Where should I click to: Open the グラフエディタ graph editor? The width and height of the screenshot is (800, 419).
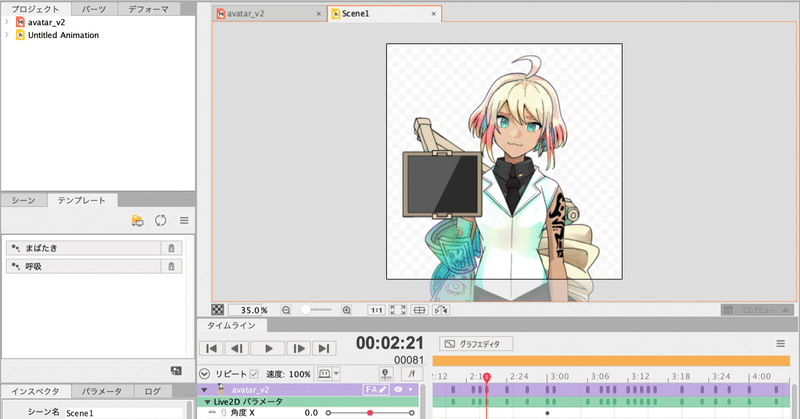(476, 344)
